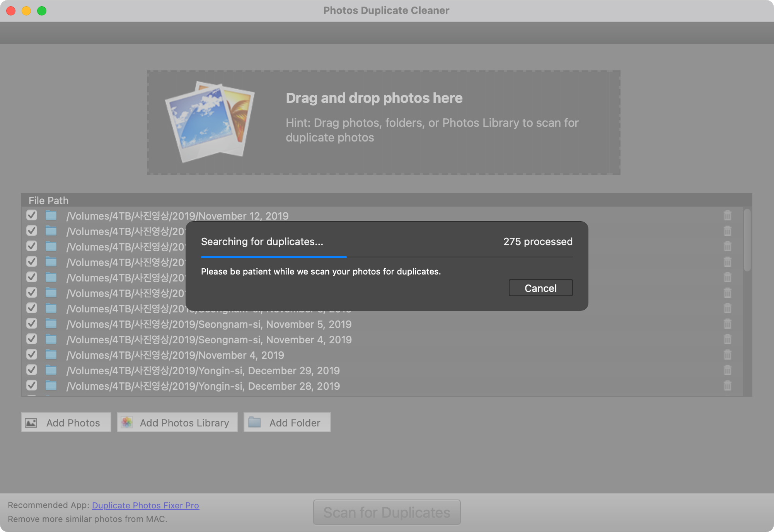774x532 pixels.
Task: Open Duplicate Photos Fixer Pro link
Action: 145,505
